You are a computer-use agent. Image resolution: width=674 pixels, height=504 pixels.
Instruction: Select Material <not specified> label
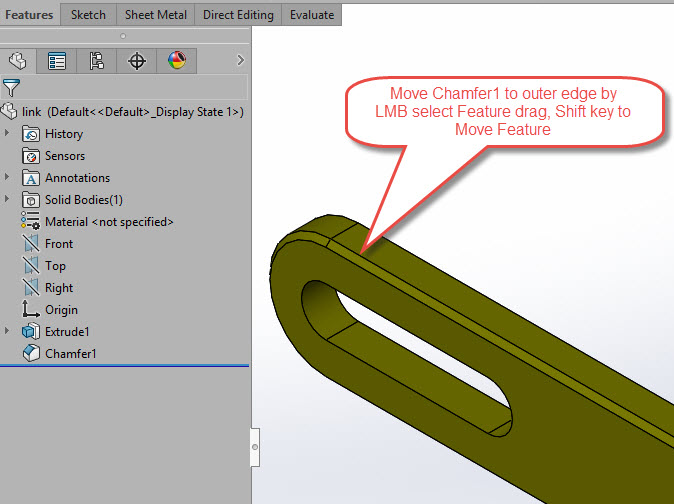pos(109,222)
